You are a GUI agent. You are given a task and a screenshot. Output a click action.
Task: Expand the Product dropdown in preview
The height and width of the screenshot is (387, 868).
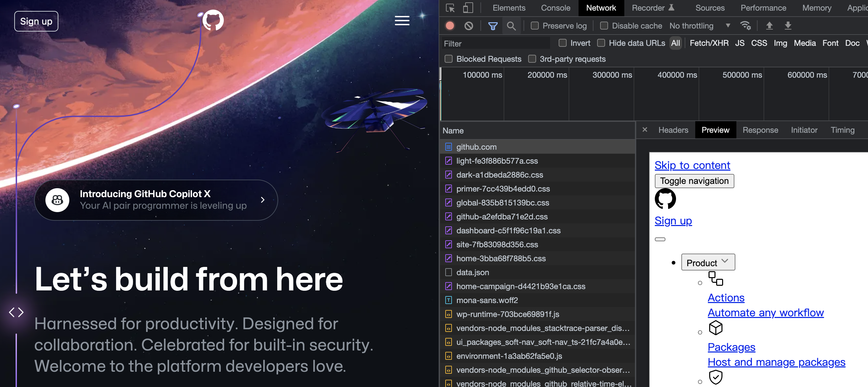click(x=708, y=263)
